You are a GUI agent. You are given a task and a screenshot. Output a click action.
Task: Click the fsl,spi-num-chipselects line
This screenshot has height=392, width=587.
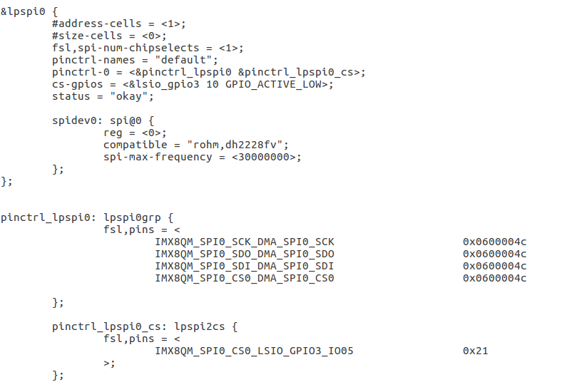coord(147,48)
